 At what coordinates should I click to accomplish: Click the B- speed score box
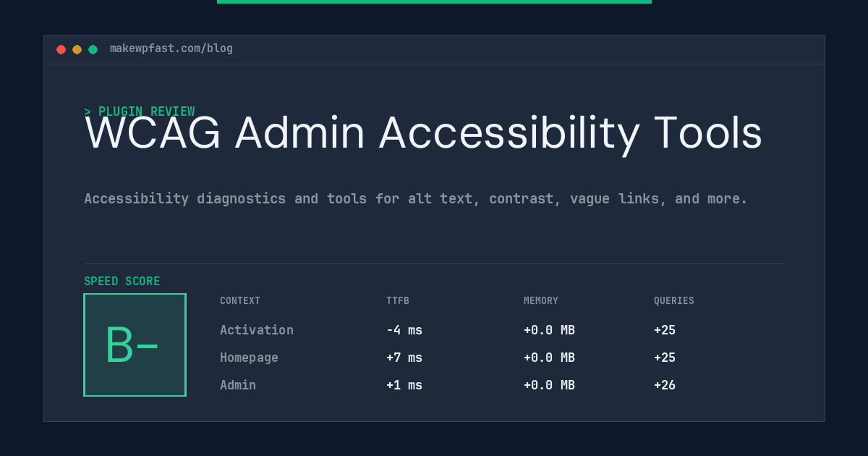(x=135, y=345)
